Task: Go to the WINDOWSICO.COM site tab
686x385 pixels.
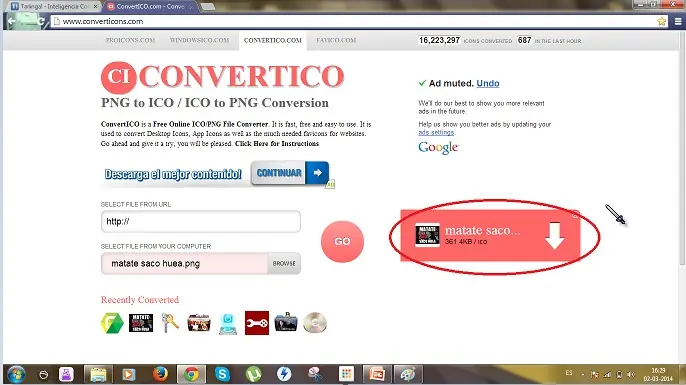Action: (x=200, y=40)
